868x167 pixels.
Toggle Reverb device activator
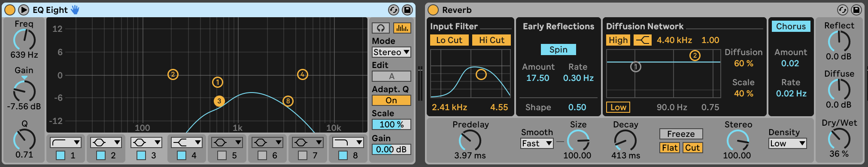tap(433, 9)
